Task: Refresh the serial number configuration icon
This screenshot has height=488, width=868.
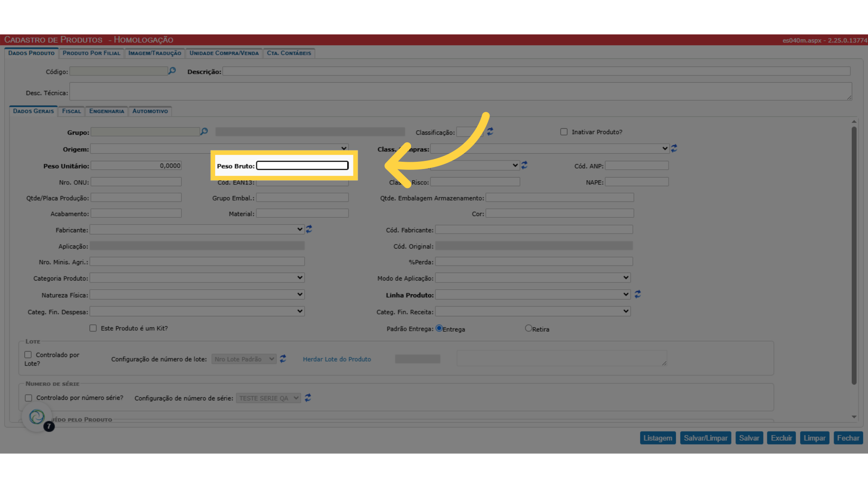Action: [x=308, y=398]
